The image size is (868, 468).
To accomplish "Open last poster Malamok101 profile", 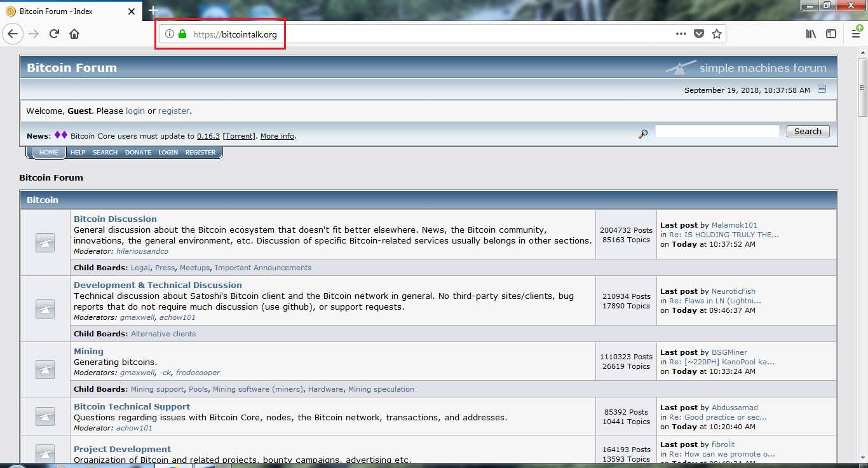I will (x=735, y=225).
